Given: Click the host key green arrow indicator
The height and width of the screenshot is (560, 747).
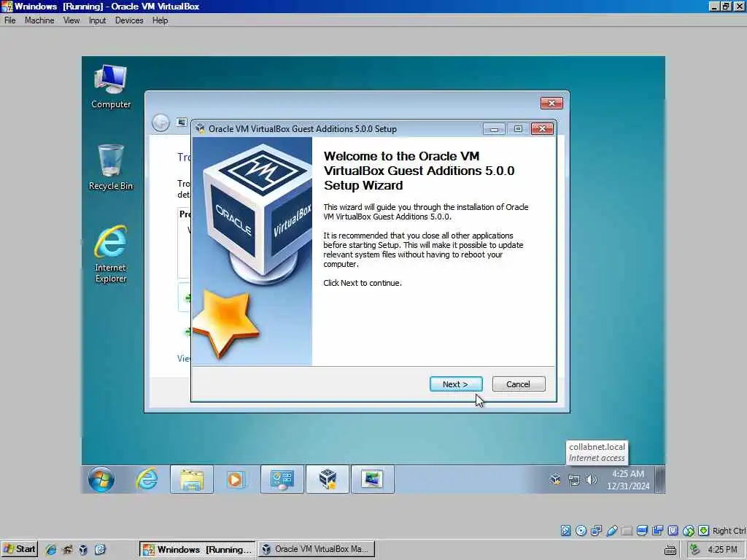Looking at the screenshot, I should pyautogui.click(x=704, y=531).
